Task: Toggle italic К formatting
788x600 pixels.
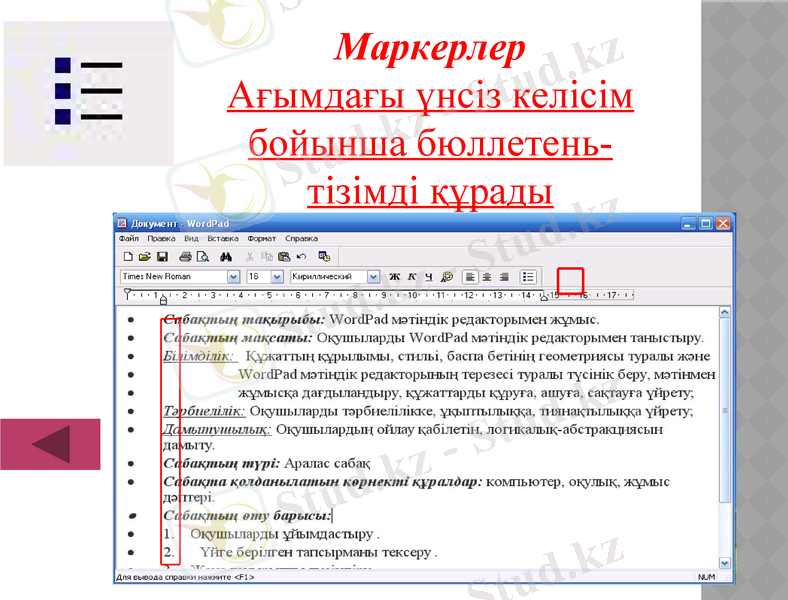Action: click(412, 277)
